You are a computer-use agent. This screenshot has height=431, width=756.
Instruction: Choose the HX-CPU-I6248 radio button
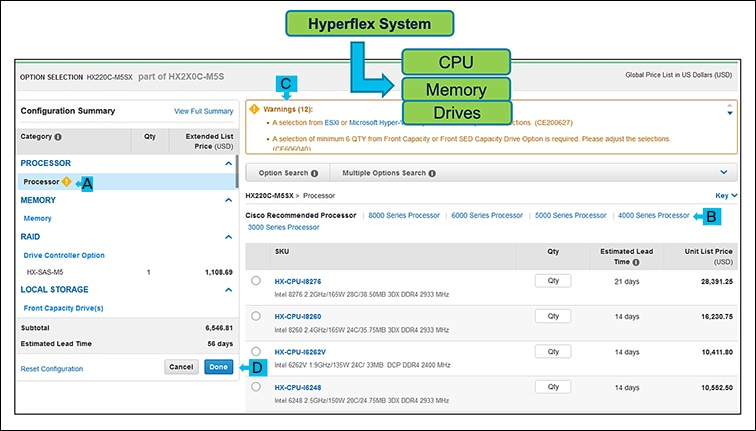256,386
